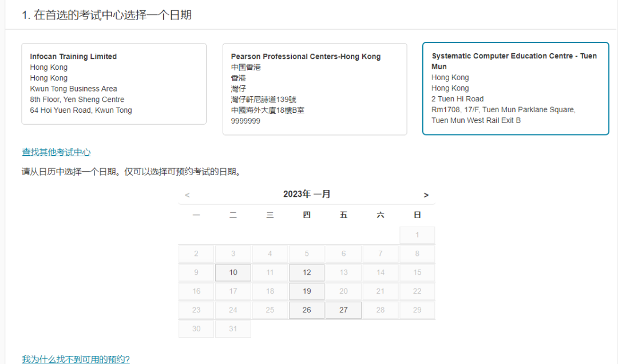The height and width of the screenshot is (364, 618).
Task: Click the 2023年 一月 month heading
Action: click(307, 194)
